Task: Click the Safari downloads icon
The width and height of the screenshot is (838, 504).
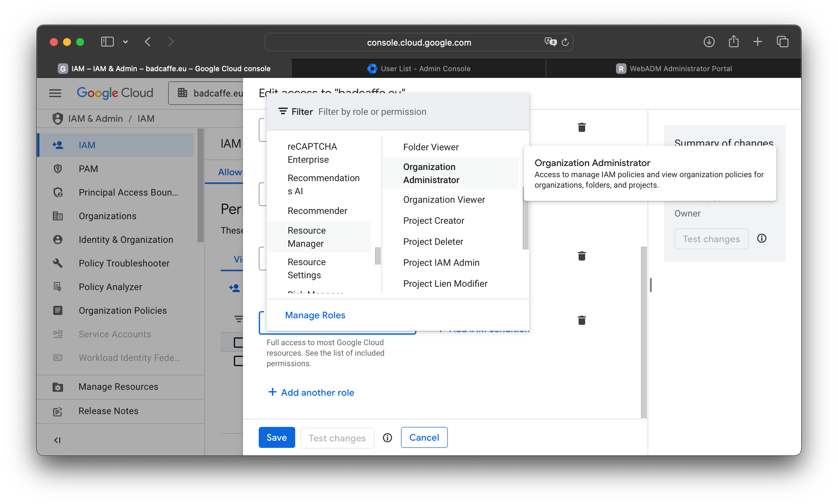Action: (709, 42)
